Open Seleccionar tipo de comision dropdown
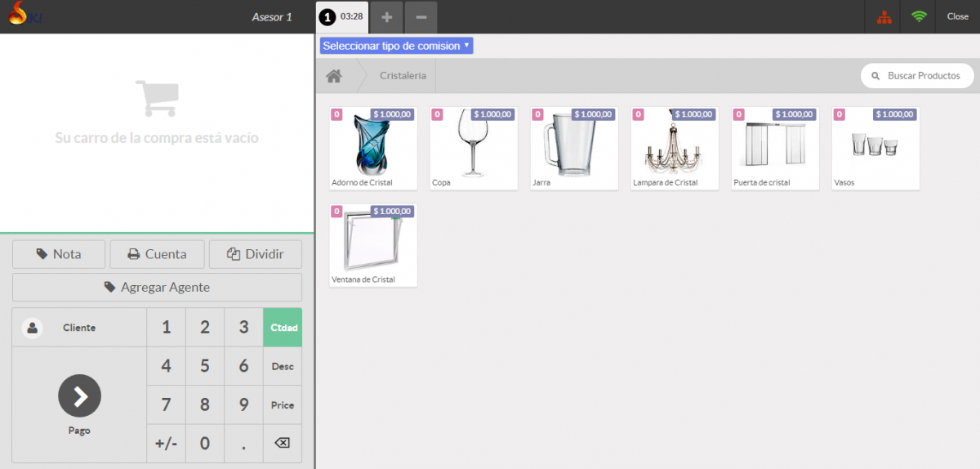The image size is (980, 469). 396,46
